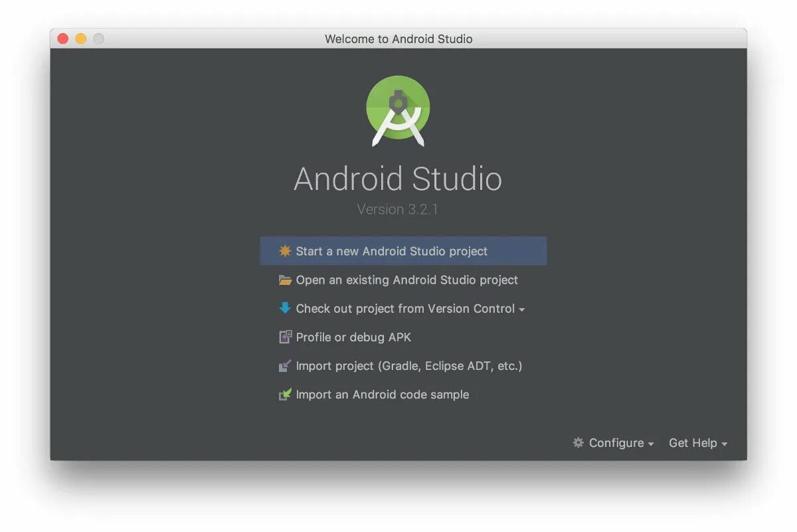Choose Import project (Gradle, Eclipse ADT, etc.)
The height and width of the screenshot is (532, 797).
(x=403, y=366)
